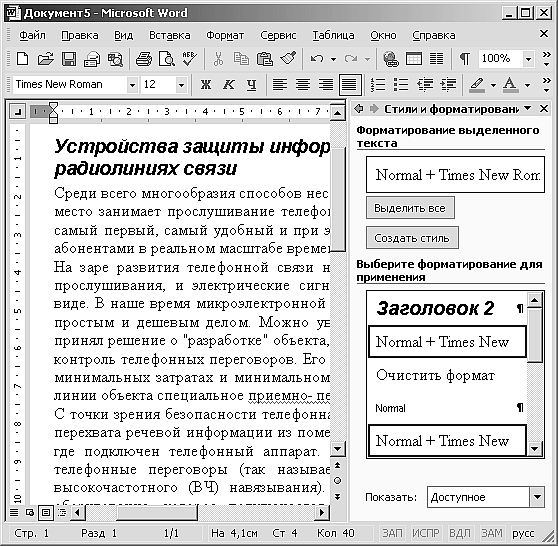Toggle underline formatting (Ч)
558x546 pixels.
(252, 85)
